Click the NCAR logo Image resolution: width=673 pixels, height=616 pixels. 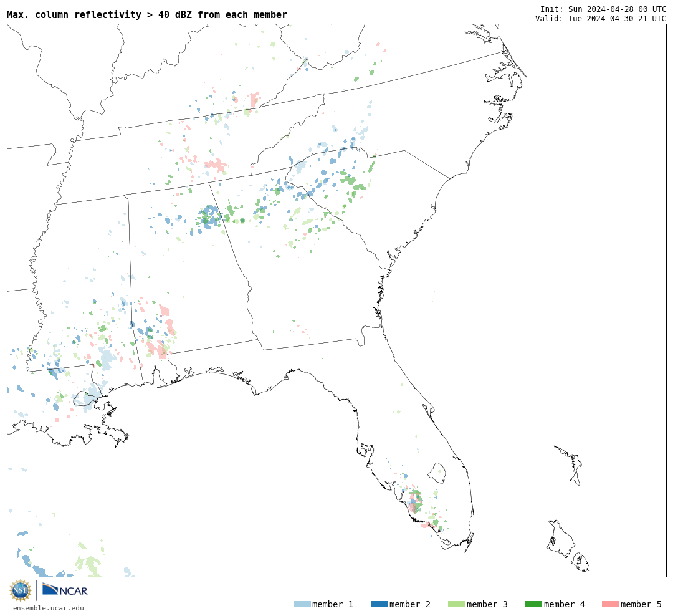point(65,590)
